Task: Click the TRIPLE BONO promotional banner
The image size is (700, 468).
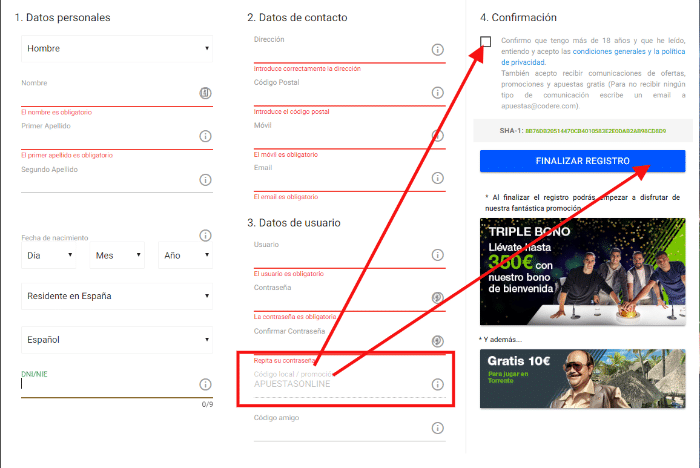Action: coord(583,272)
